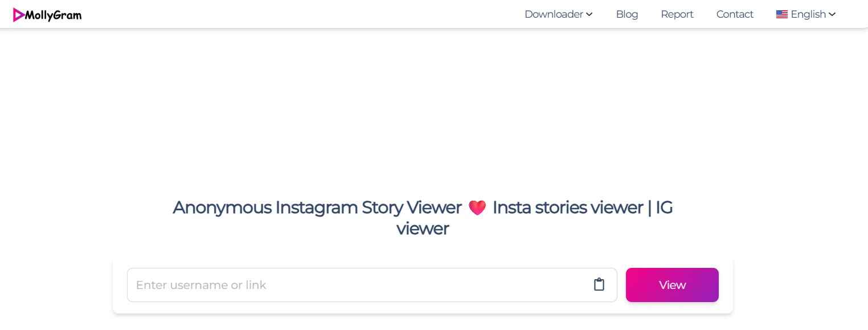Viewport: 868px width, 330px height.
Task: Click the 'Anonymous Instagram Story Viewer' heading text
Action: tap(317, 207)
